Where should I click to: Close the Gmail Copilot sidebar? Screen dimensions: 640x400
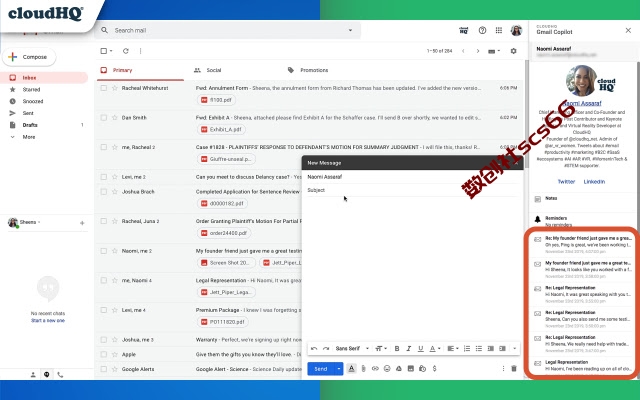pyautogui.click(x=628, y=30)
